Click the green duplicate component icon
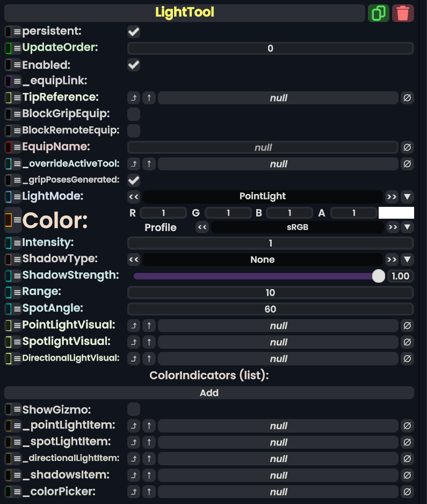Viewport: 427px width, 504px height. (x=378, y=13)
